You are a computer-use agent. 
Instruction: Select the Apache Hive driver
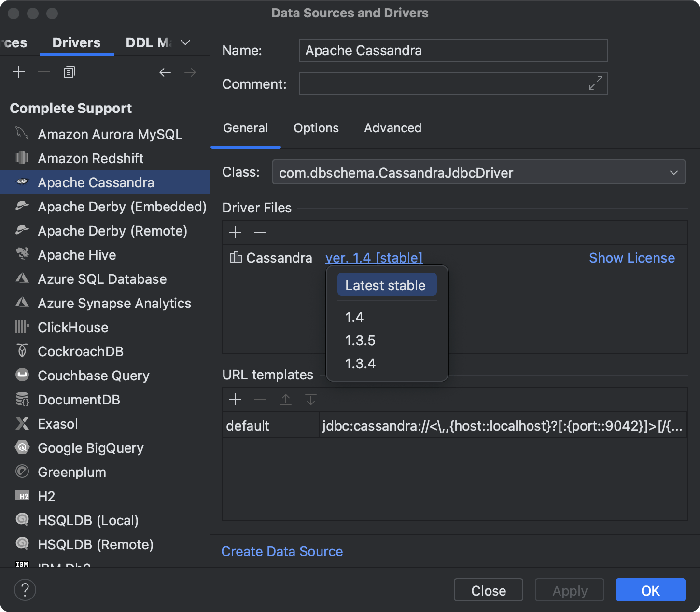[x=76, y=255]
